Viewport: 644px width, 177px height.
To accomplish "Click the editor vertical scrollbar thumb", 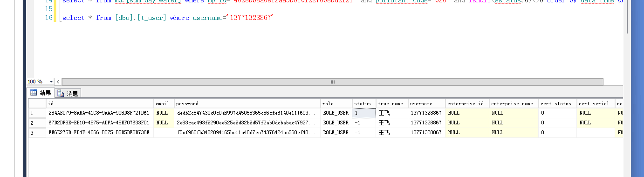I will [x=627, y=16].
